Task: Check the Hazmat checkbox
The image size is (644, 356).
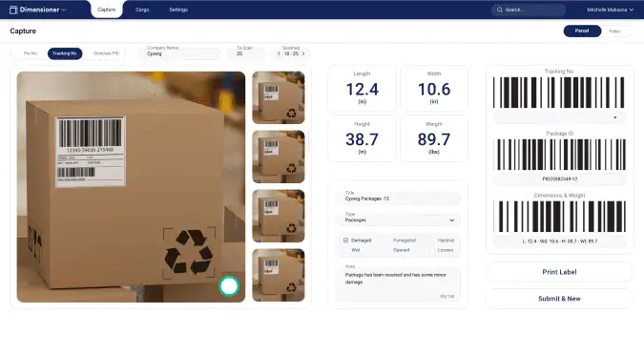Action: click(x=432, y=241)
